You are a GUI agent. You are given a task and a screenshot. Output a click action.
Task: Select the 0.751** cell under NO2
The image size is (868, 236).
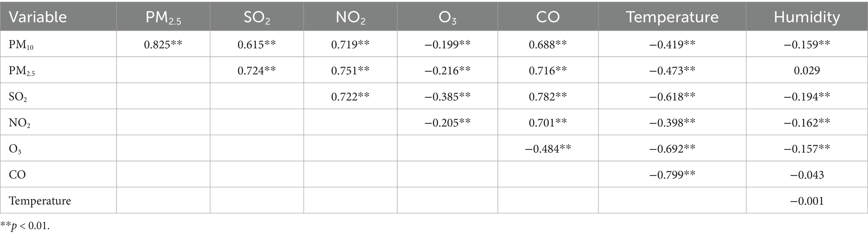(350, 71)
